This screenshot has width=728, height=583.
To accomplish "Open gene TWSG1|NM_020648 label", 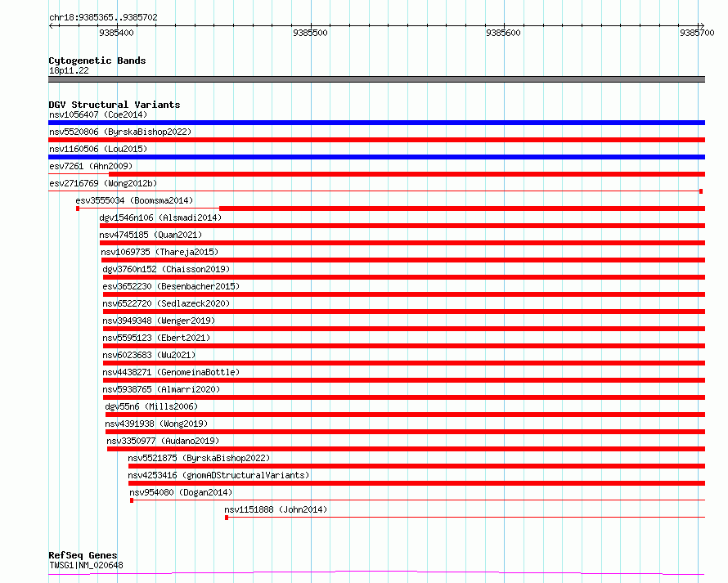I will coord(87,565).
